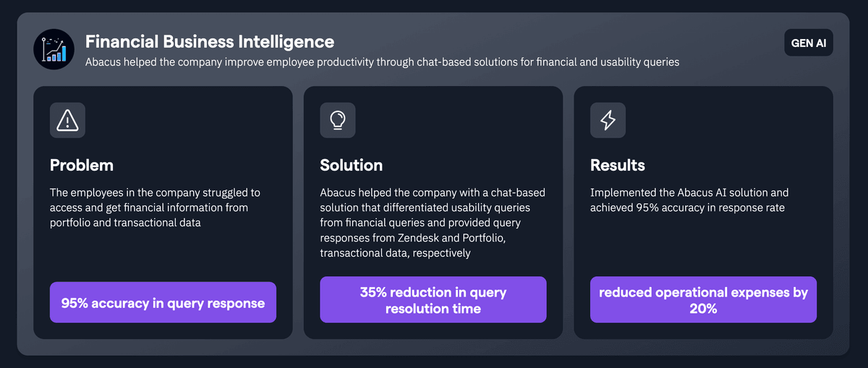Click the Results text about 95% accuracy
The image size is (868, 368).
(689, 200)
